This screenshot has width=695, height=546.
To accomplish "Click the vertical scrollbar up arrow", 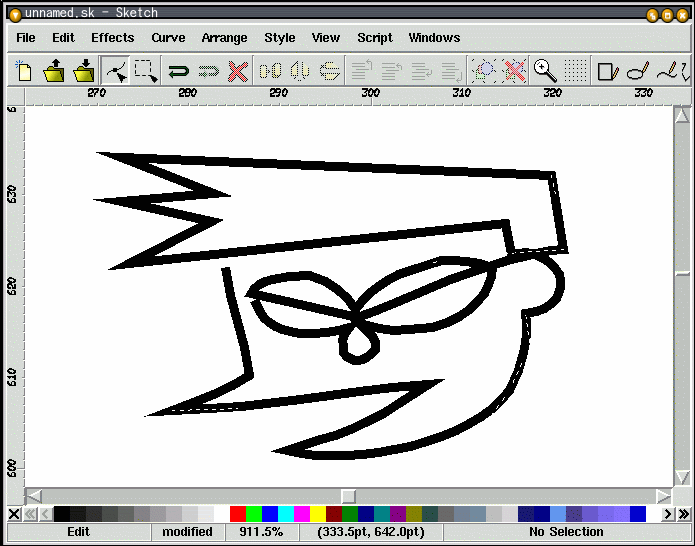I will click(x=682, y=115).
